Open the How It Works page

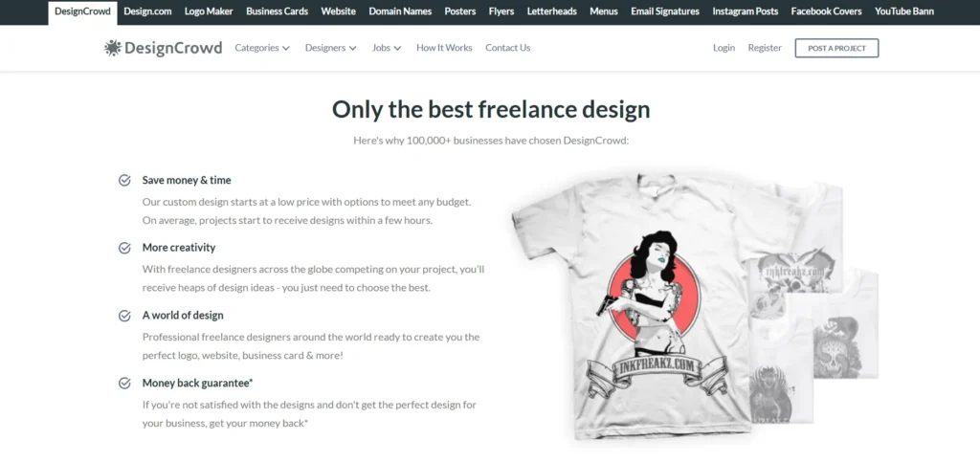[x=444, y=48]
